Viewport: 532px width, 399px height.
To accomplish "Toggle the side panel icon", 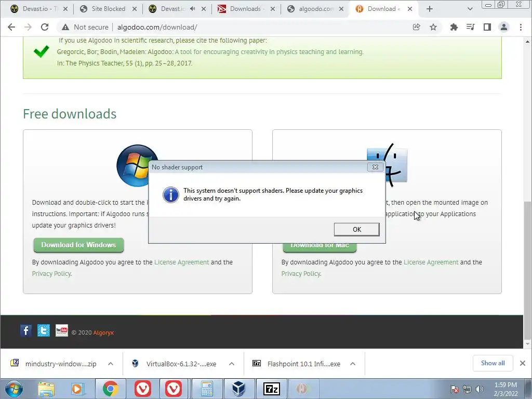I will (487, 27).
